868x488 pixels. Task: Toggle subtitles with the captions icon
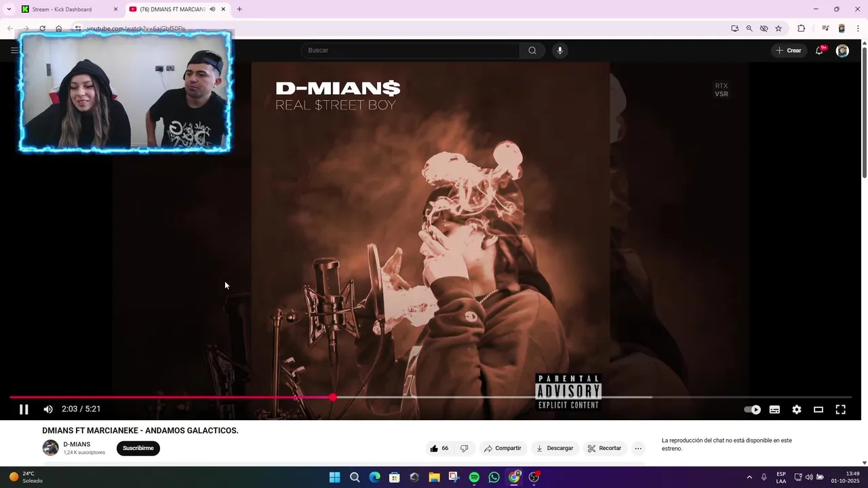pos(774,409)
